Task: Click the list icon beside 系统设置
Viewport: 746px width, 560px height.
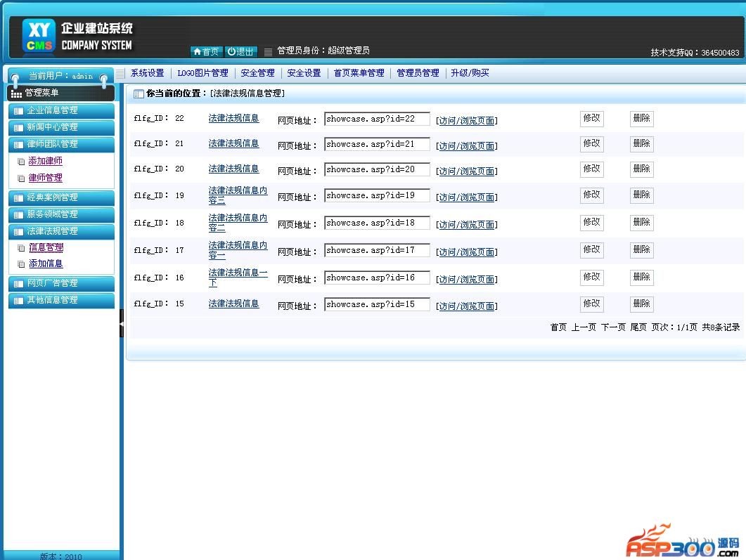Action: (121, 73)
